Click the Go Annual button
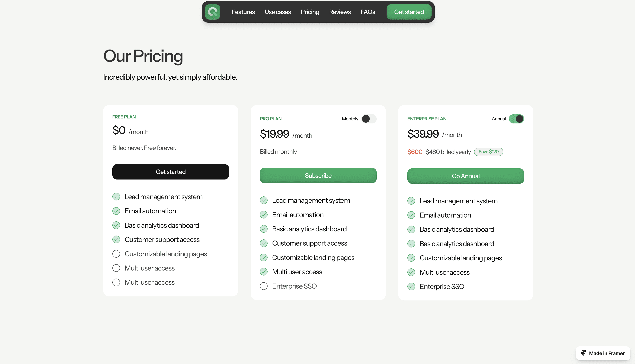The width and height of the screenshot is (635, 364). tap(465, 176)
